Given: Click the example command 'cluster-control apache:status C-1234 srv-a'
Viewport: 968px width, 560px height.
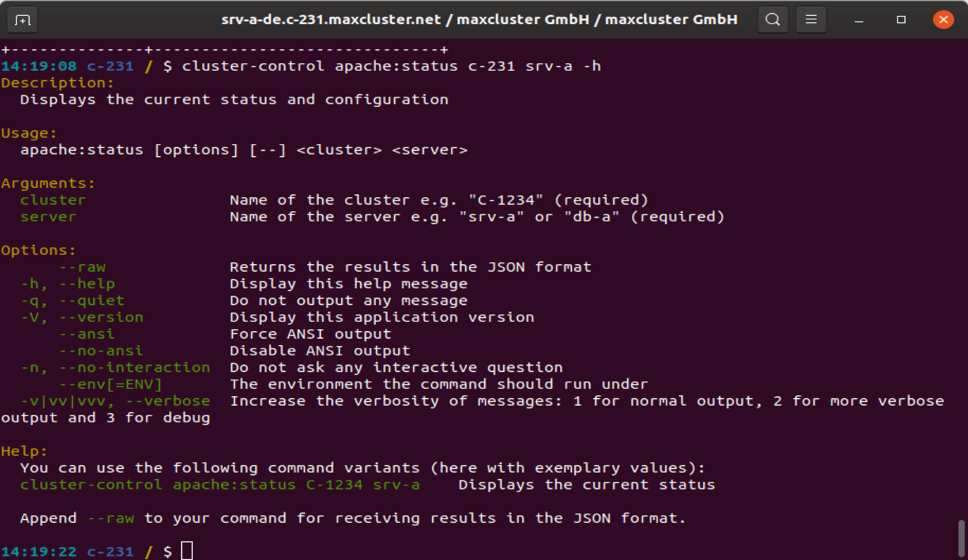Looking at the screenshot, I should click(220, 485).
